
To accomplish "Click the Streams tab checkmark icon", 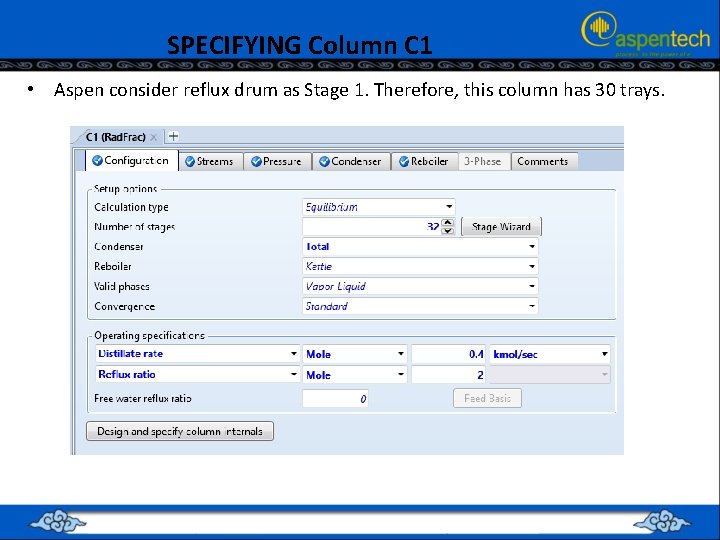I will (190, 162).
